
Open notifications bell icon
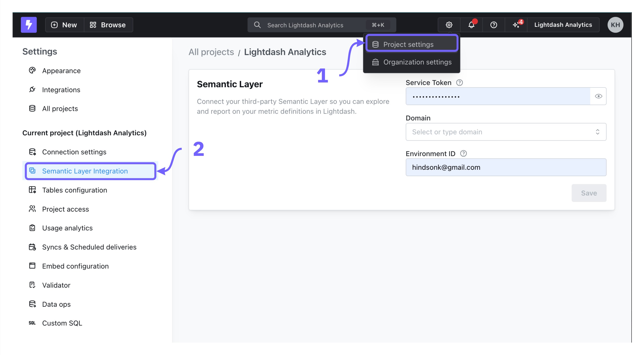pos(471,25)
